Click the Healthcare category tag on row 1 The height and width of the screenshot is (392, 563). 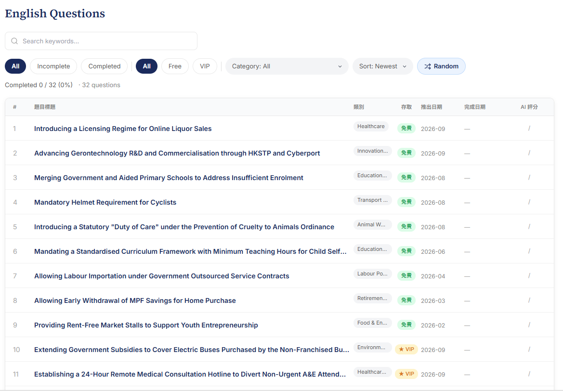pos(371,126)
